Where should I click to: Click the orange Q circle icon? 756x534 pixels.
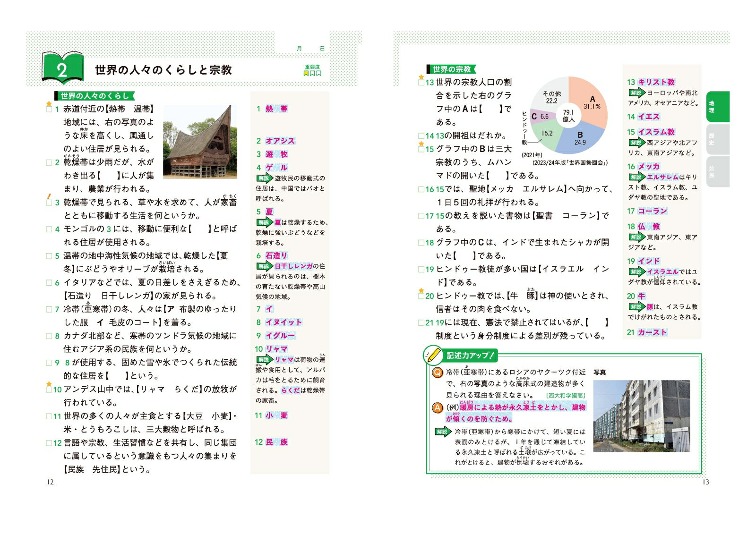point(438,373)
